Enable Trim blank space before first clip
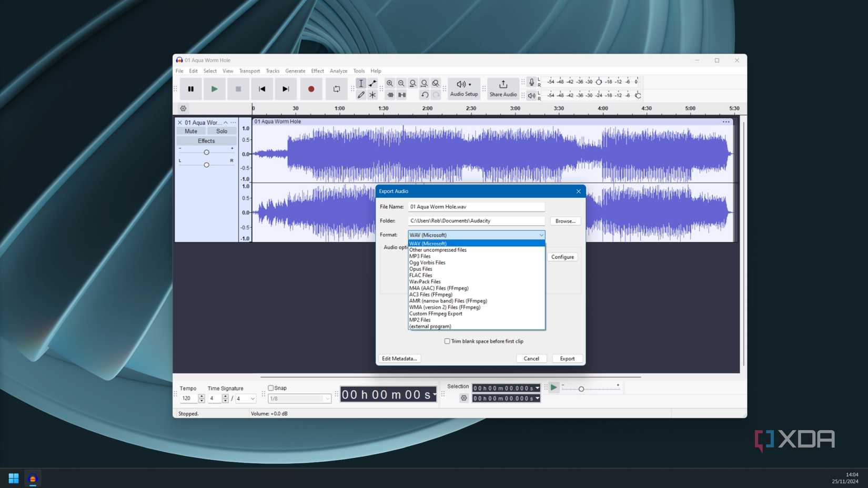Viewport: 868px width, 488px height. tap(447, 341)
